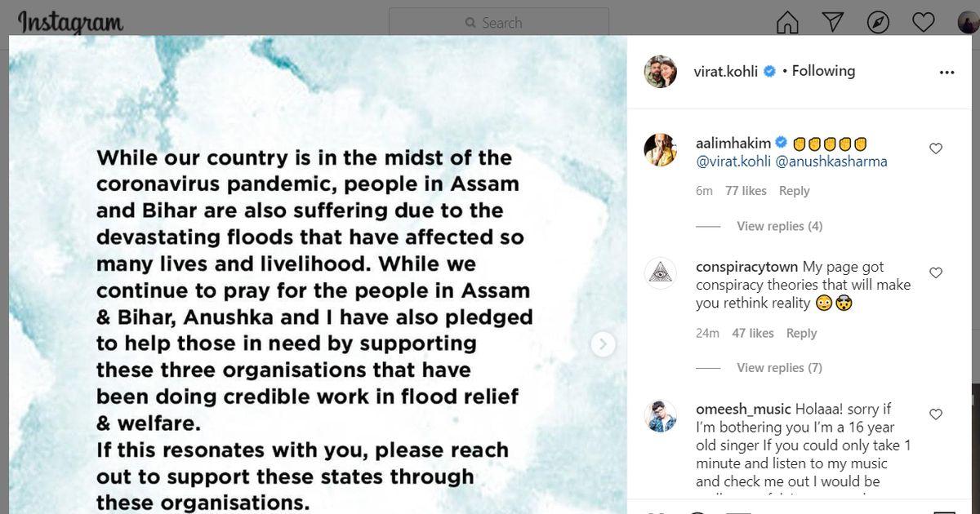
Task: Reply to aalimhakim's comment
Action: [794, 191]
